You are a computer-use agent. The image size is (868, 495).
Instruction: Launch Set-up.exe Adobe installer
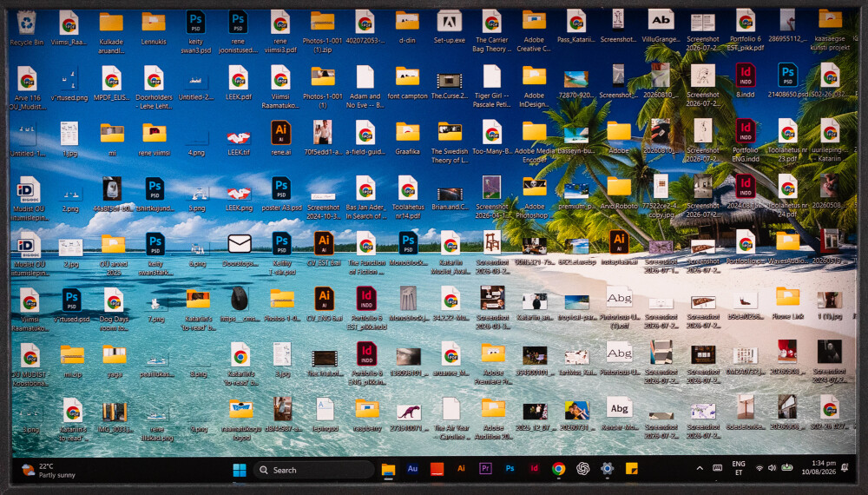pos(449,22)
